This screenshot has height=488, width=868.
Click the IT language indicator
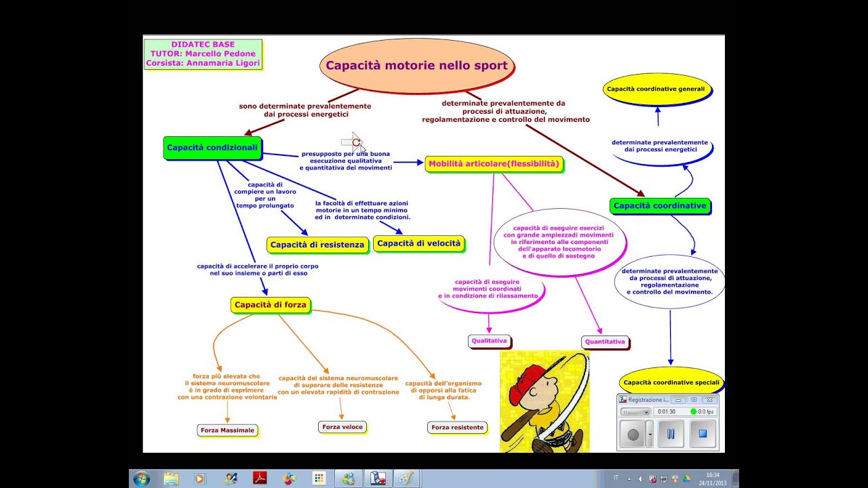tap(616, 478)
